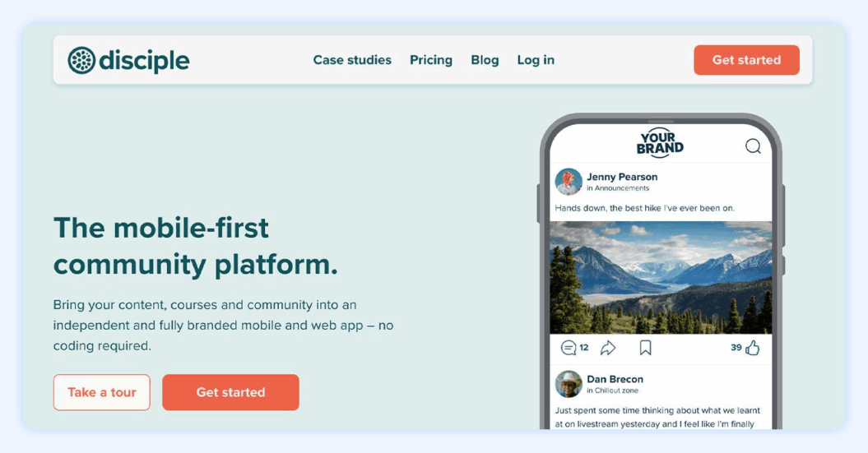Image resolution: width=868 pixels, height=453 pixels.
Task: Click the Jenny Pearson name link
Action: [x=622, y=177]
